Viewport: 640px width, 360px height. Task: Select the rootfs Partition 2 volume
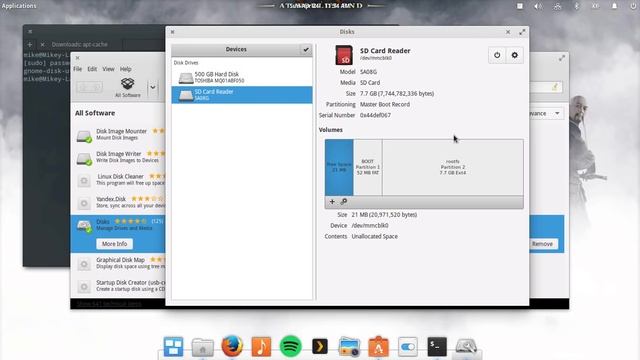453,167
